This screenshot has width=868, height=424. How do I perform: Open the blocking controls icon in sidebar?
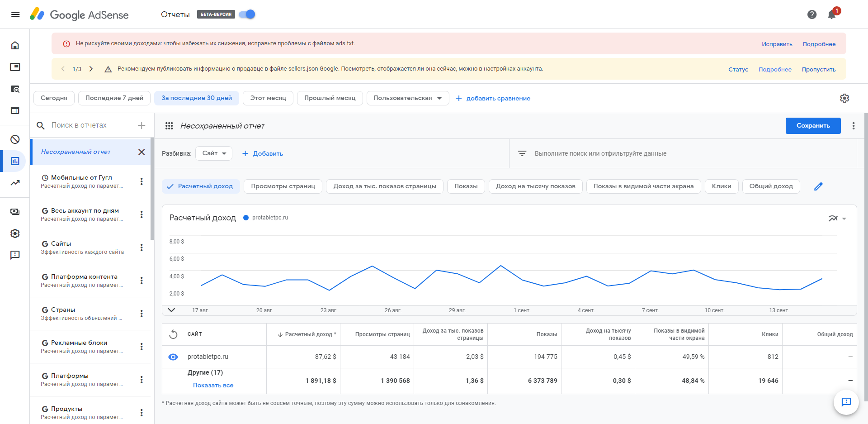pyautogui.click(x=15, y=139)
